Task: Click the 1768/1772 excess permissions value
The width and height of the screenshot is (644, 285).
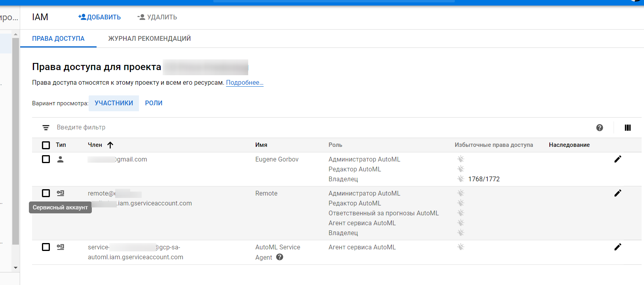Action: (x=484, y=179)
